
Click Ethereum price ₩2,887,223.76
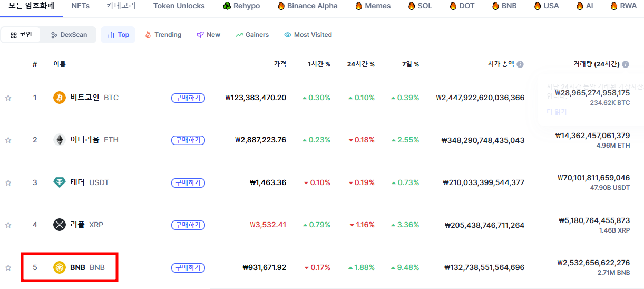tap(261, 140)
